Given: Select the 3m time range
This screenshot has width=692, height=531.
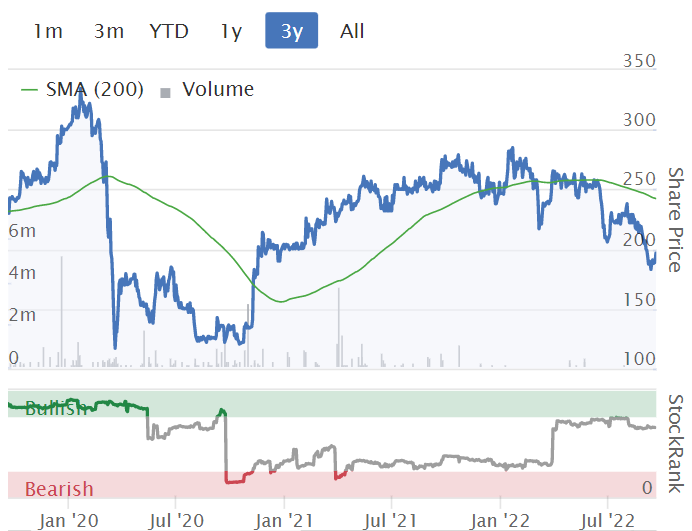Looking at the screenshot, I should point(109,31).
